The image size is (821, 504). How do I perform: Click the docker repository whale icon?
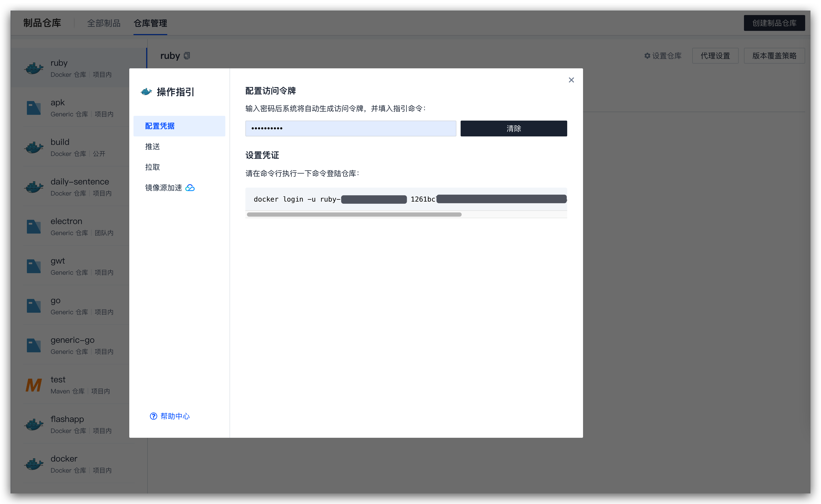pos(34,464)
